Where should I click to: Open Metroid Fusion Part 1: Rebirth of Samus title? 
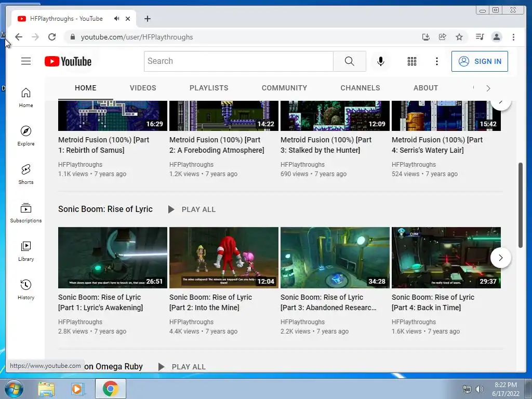click(103, 145)
